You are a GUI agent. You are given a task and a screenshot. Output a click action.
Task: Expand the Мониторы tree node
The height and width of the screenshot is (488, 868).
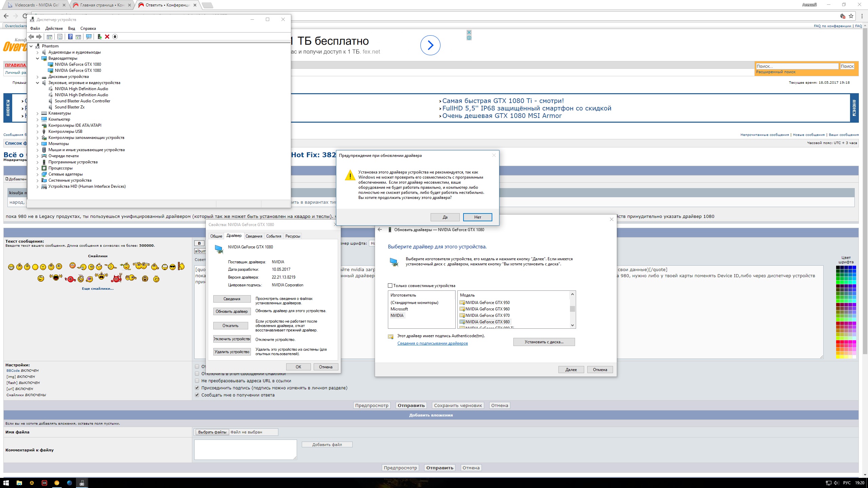pos(38,144)
